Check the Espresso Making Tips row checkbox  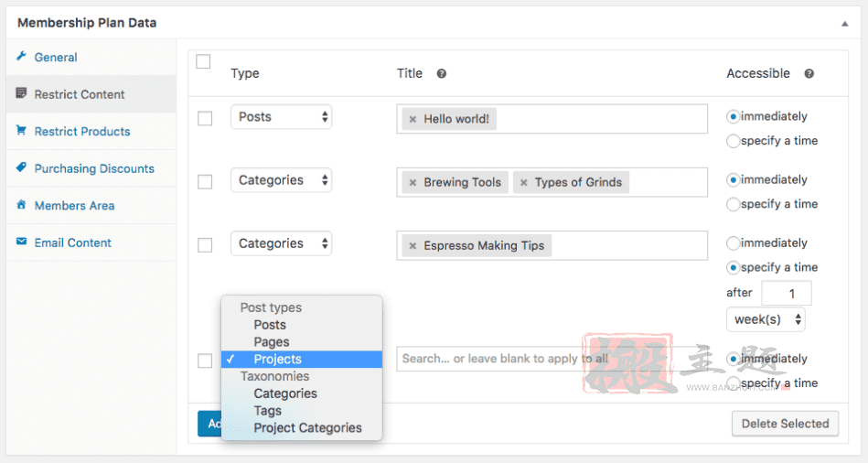pos(205,244)
